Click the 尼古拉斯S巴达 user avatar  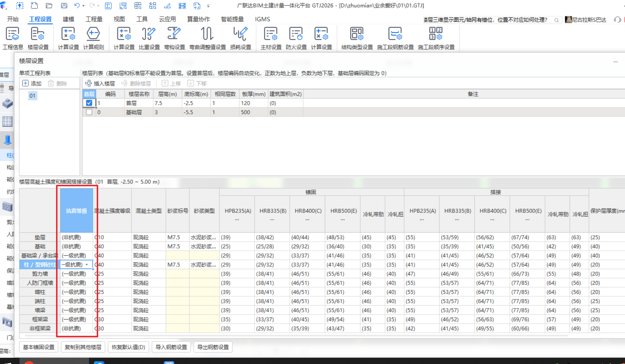click(568, 20)
